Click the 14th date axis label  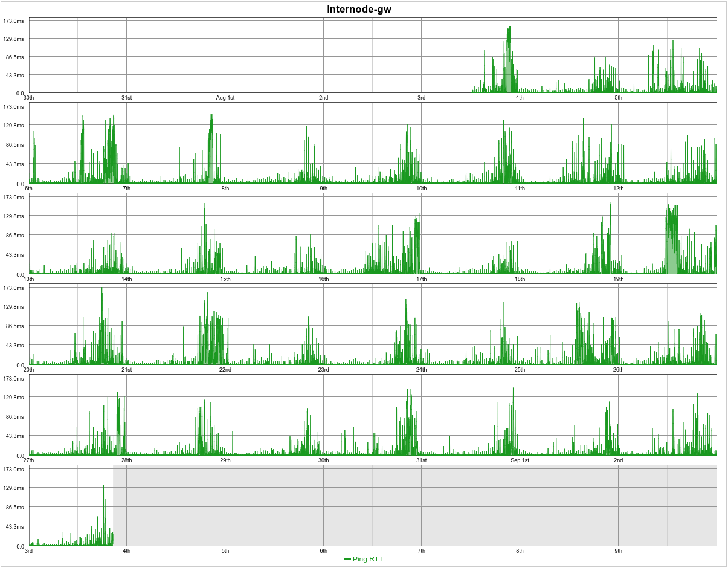127,279
